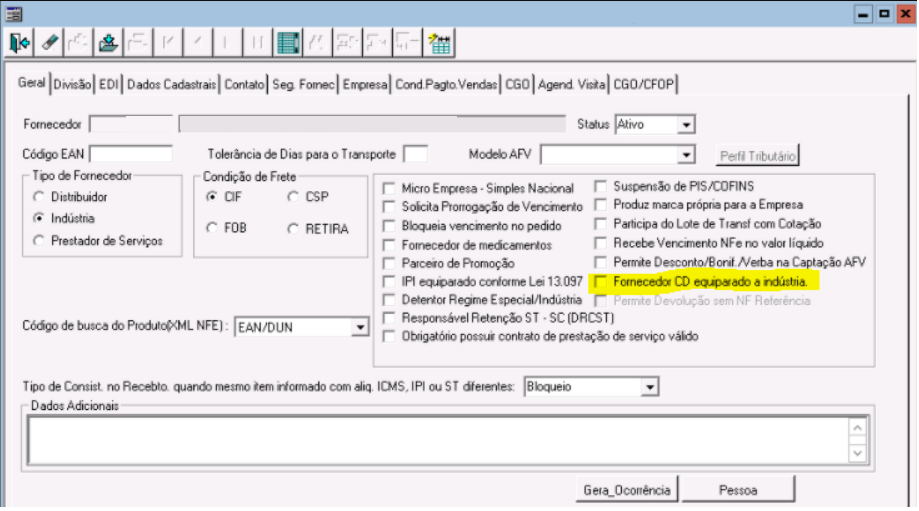
Task: Check Micro Empresa - Simples Nacional
Action: tap(389, 188)
